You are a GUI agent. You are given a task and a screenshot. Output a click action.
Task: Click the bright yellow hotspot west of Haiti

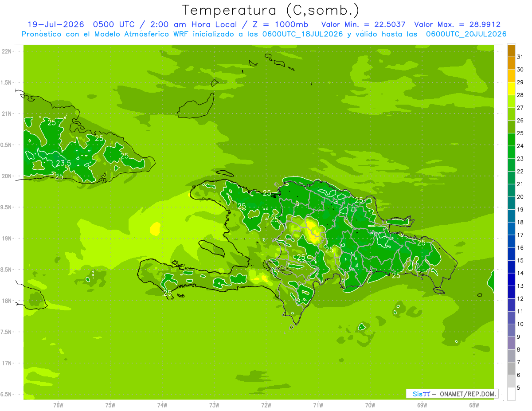(155, 229)
